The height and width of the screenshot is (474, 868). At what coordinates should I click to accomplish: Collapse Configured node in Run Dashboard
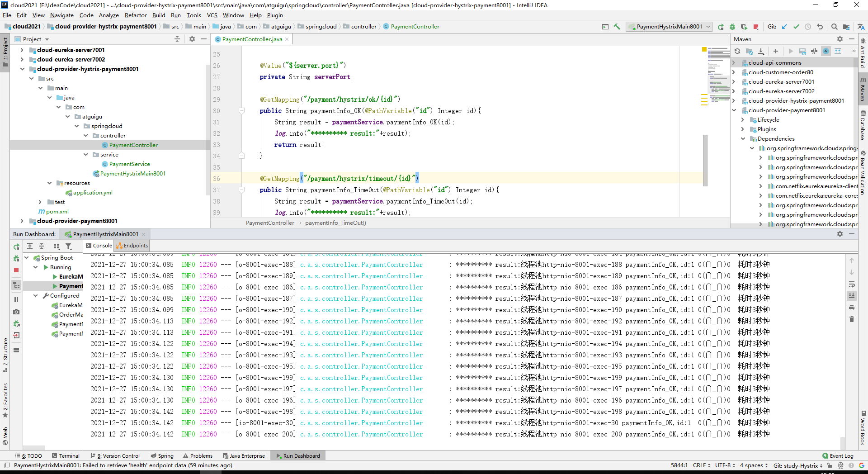(x=36, y=296)
